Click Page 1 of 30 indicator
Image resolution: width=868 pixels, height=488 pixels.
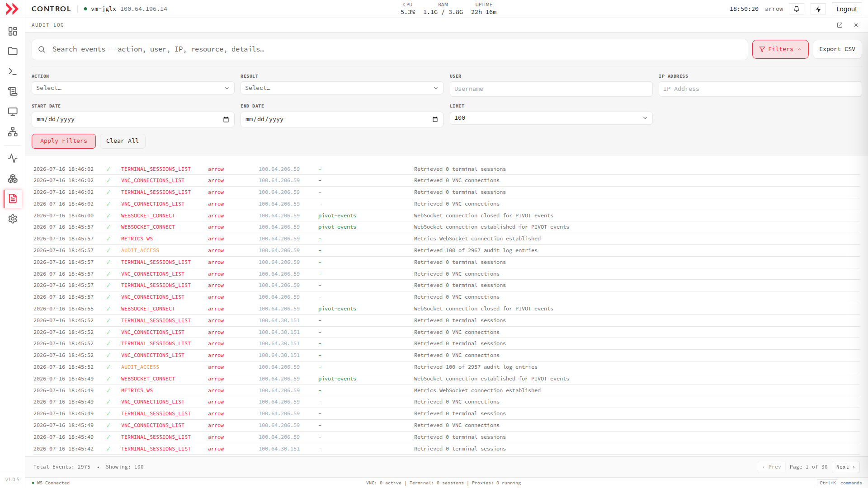tap(808, 467)
